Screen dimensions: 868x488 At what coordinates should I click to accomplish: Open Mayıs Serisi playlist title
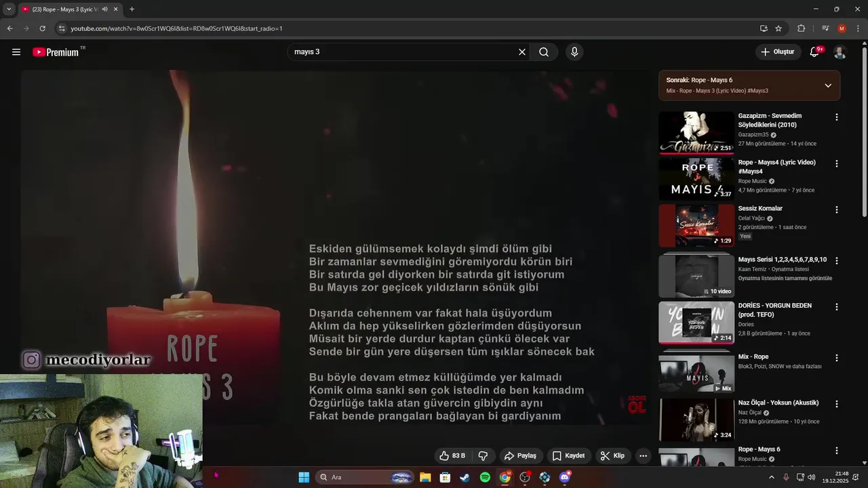[783, 260]
